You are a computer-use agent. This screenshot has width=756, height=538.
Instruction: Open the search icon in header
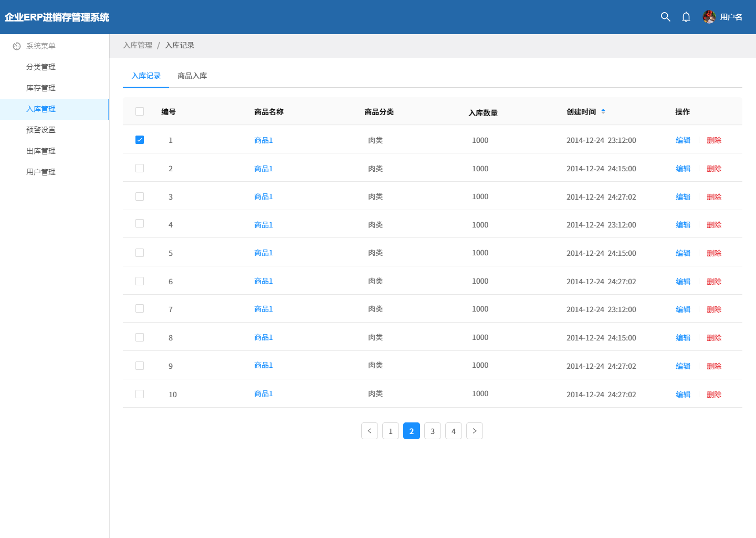pyautogui.click(x=665, y=17)
